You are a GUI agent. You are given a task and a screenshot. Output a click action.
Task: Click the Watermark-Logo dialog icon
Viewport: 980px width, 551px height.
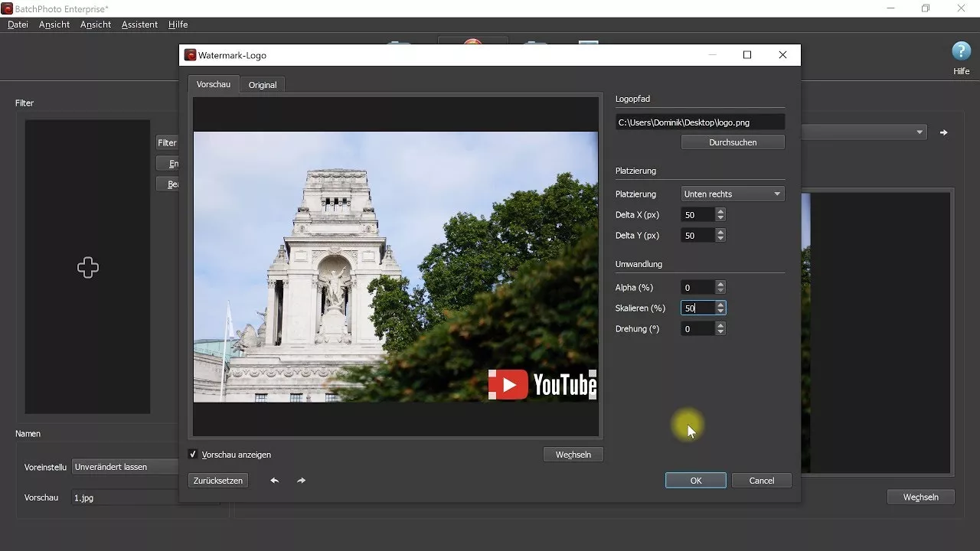(189, 54)
